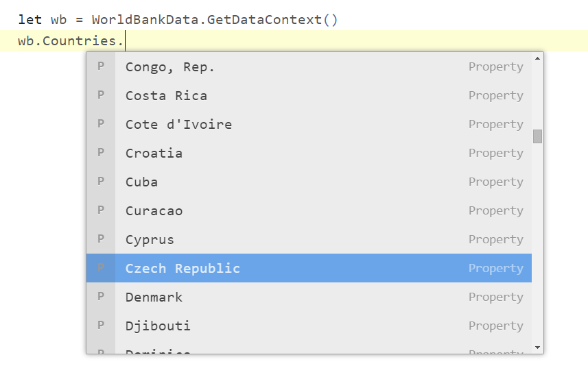Image resolution: width=588 pixels, height=377 pixels.
Task: Click the Property label next to Denmark
Action: (496, 297)
